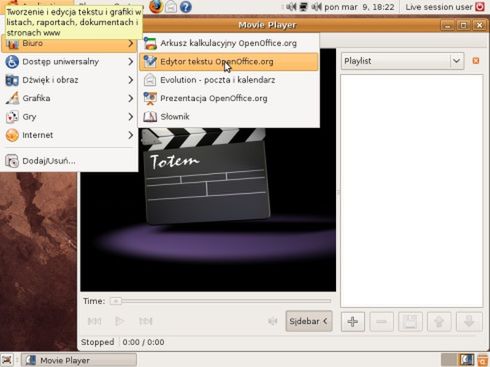Click the Gry cards icon

tap(12, 117)
